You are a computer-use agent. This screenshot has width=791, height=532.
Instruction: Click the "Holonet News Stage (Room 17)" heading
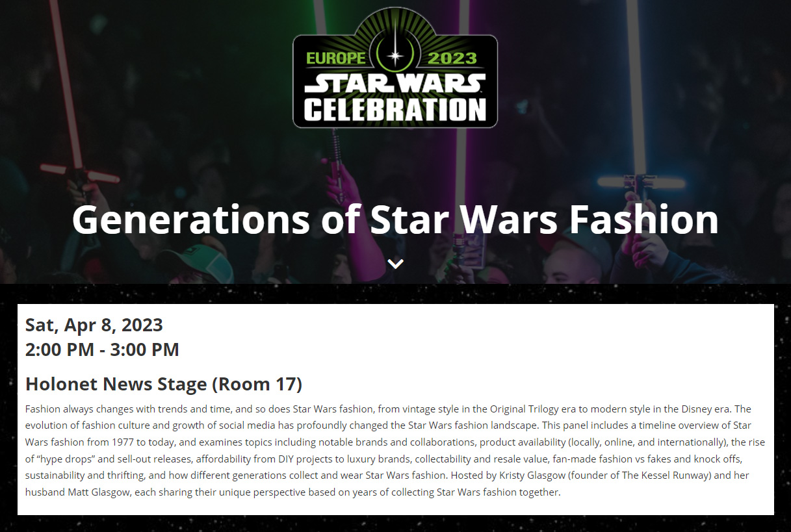click(164, 384)
